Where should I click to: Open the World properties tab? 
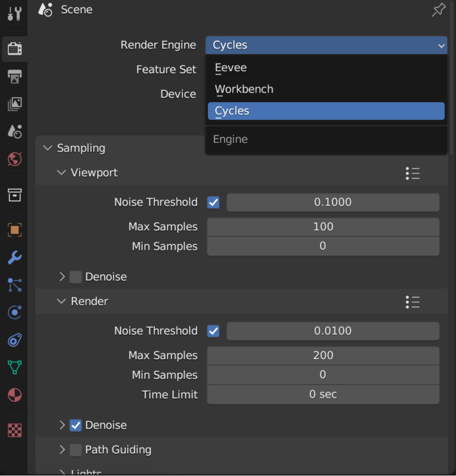(x=14, y=159)
